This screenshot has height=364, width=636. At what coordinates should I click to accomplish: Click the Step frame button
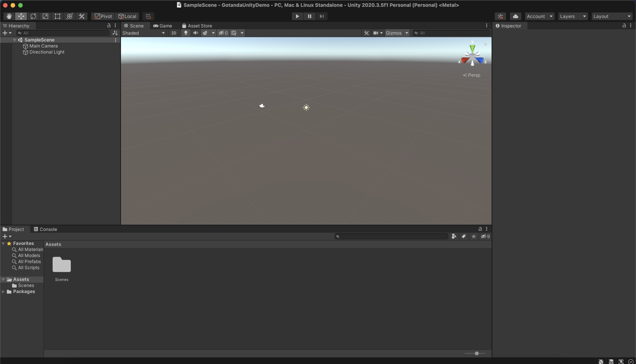click(x=322, y=16)
